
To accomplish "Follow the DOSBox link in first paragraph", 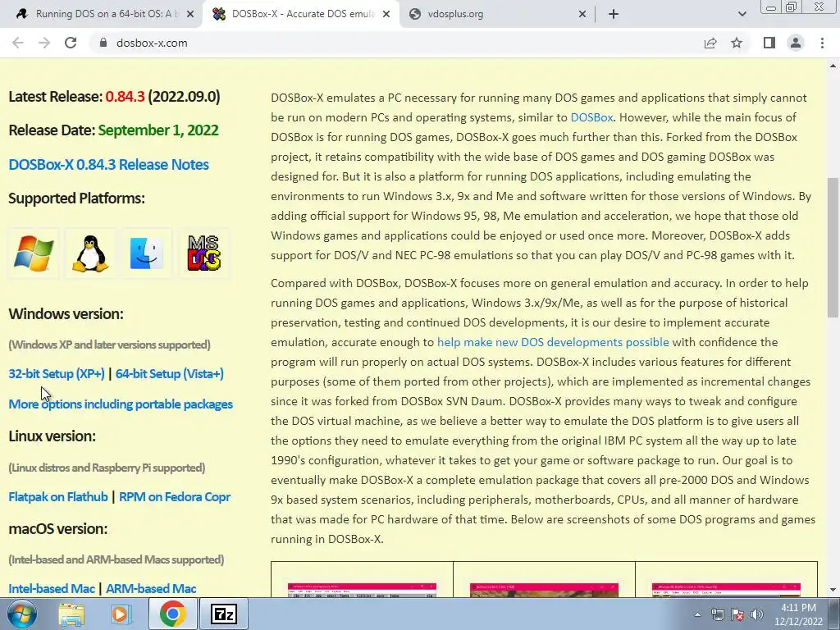I will tap(591, 117).
